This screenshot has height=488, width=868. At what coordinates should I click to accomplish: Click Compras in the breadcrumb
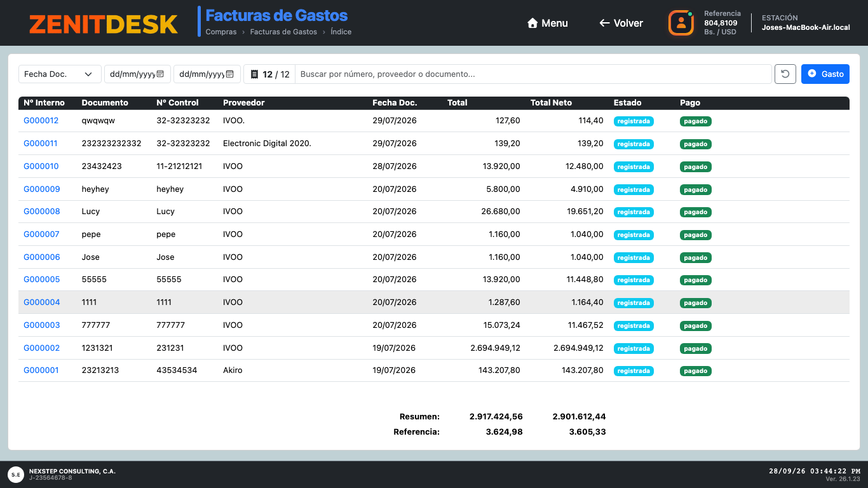pyautogui.click(x=221, y=32)
